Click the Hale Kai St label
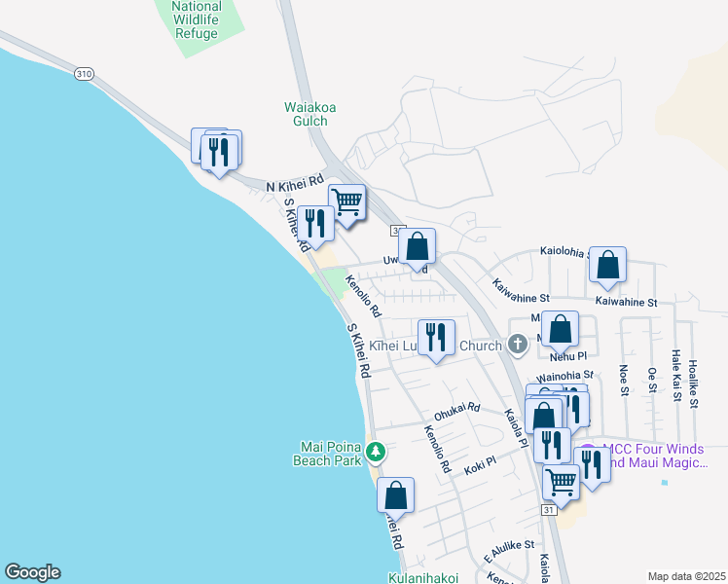The height and width of the screenshot is (584, 728). pyautogui.click(x=676, y=376)
